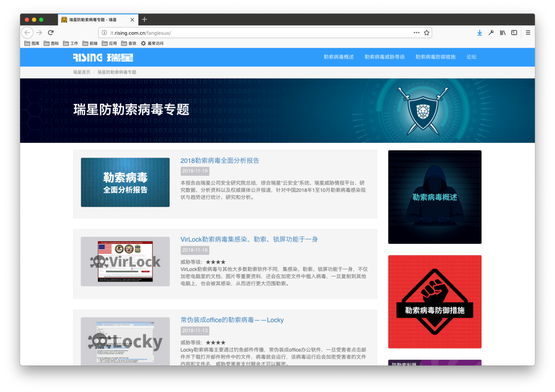Open the 最常访问 gear bookmark
Image resolution: width=555 pixels, height=392 pixels.
click(x=152, y=43)
